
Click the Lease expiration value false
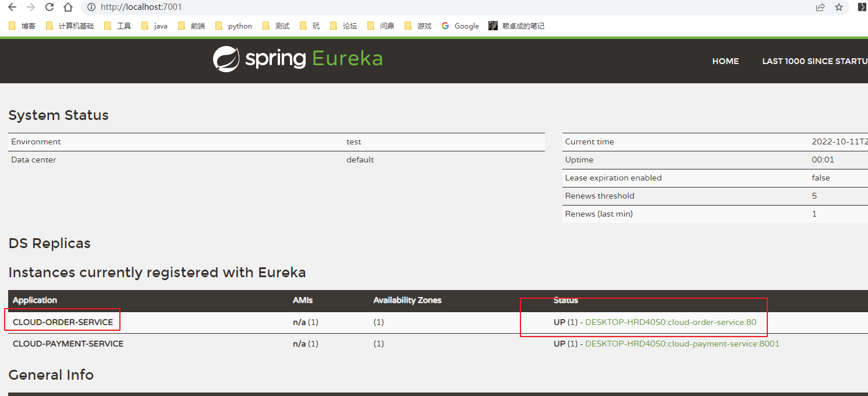click(821, 178)
